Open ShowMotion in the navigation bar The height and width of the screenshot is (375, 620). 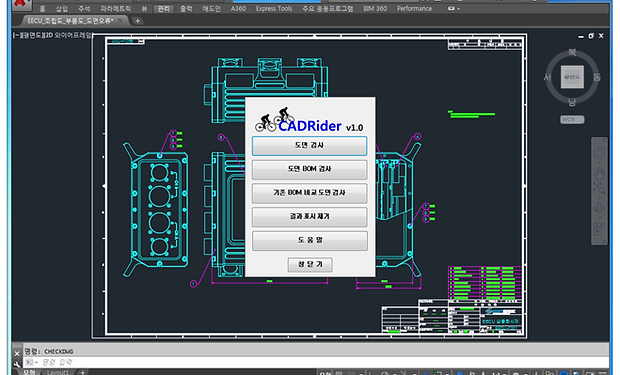(x=599, y=229)
